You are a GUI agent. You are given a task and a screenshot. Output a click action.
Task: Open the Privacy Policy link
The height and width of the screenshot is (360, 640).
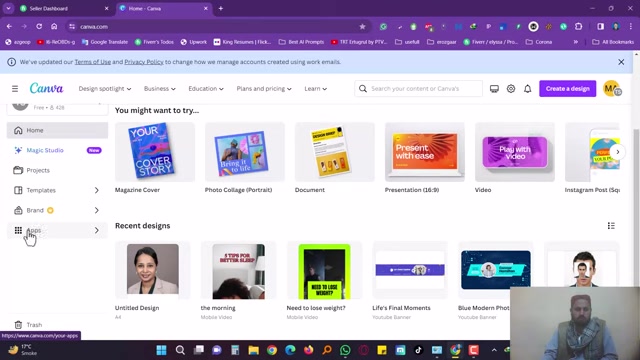144,62
